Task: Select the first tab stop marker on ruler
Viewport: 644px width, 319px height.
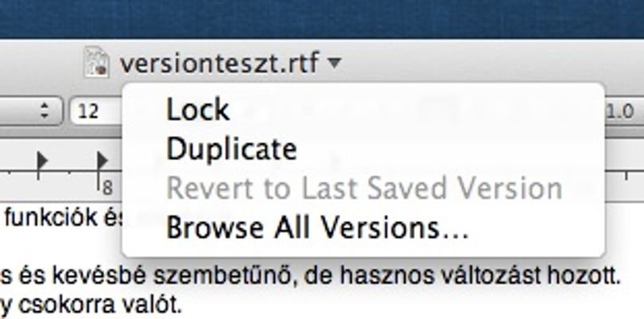Action: [x=42, y=161]
